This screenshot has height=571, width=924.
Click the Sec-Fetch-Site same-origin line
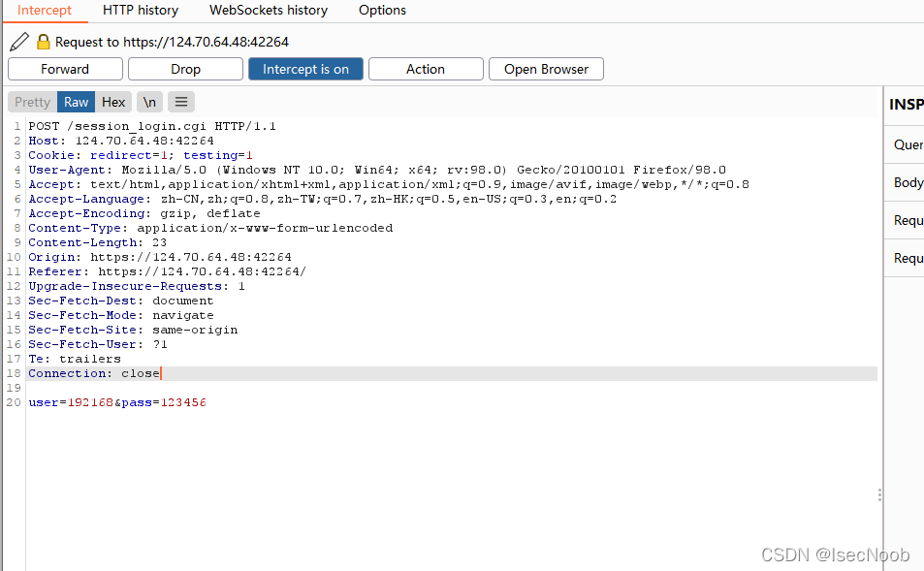pos(133,330)
